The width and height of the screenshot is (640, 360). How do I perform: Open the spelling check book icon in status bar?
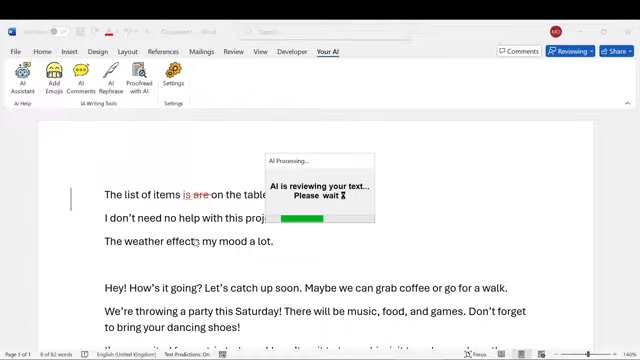[x=84, y=354]
